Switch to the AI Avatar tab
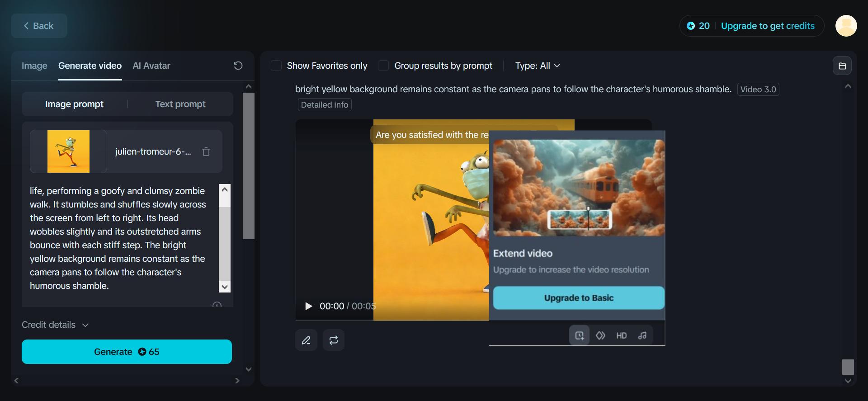The image size is (868, 401). [151, 66]
